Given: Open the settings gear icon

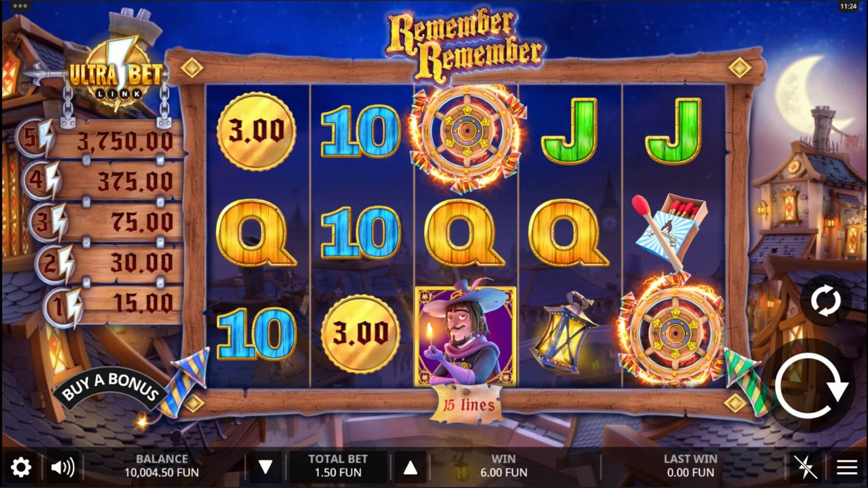Looking at the screenshot, I should point(21,467).
